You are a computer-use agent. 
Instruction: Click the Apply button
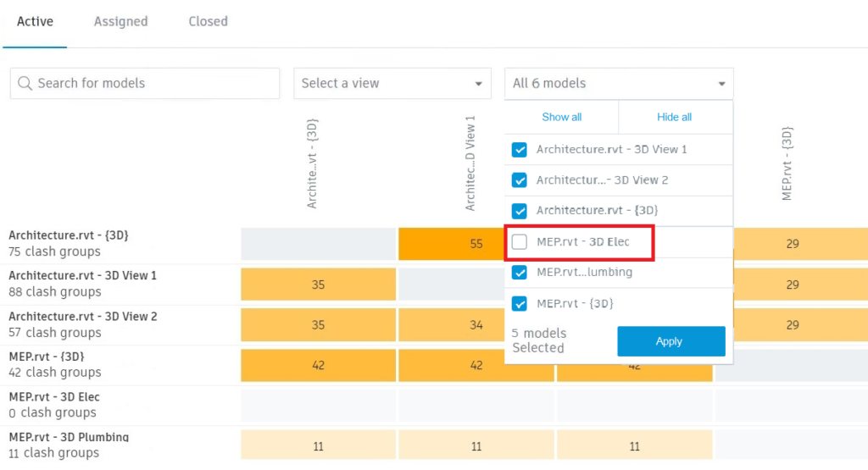671,341
